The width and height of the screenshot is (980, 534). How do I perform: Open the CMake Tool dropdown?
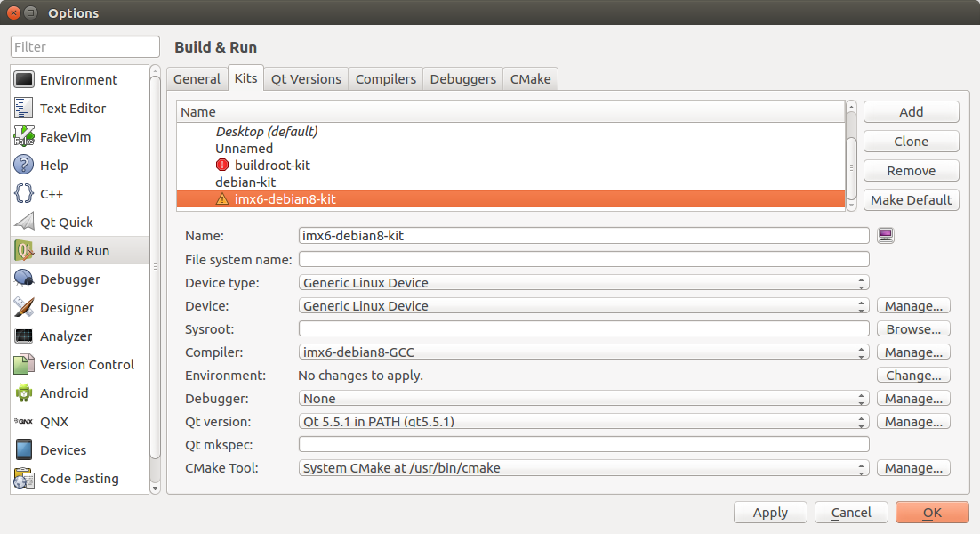(x=583, y=468)
